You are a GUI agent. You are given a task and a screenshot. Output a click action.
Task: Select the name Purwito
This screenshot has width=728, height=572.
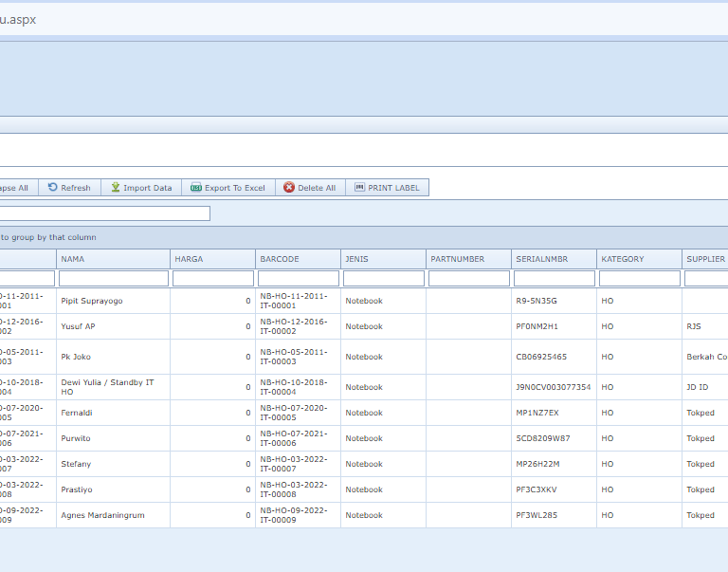click(x=76, y=438)
